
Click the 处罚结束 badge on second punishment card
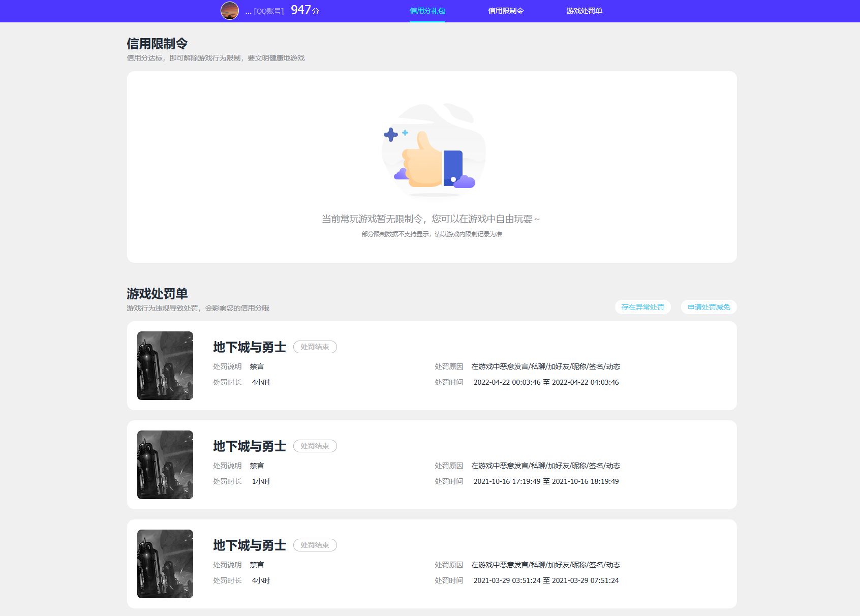(x=315, y=446)
